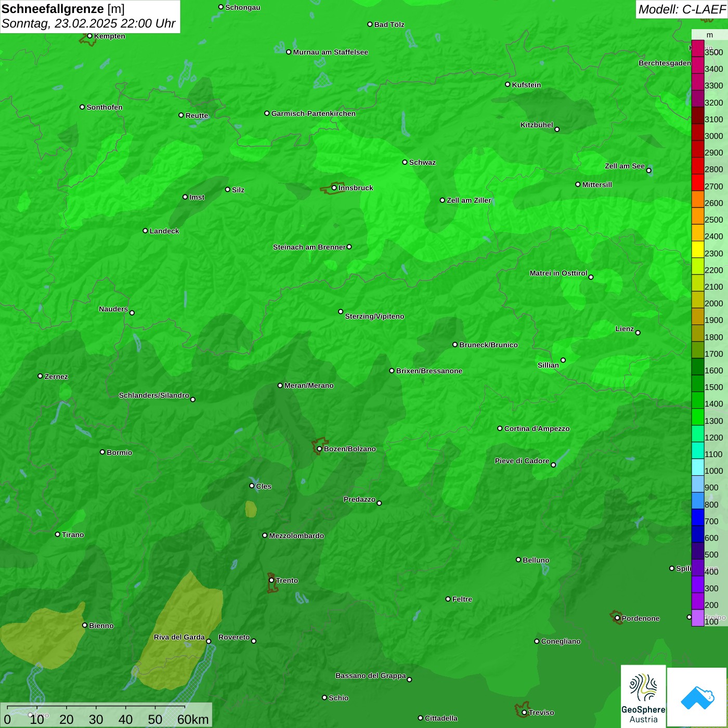Click the Bozen/Bolzano city marker

click(319, 449)
